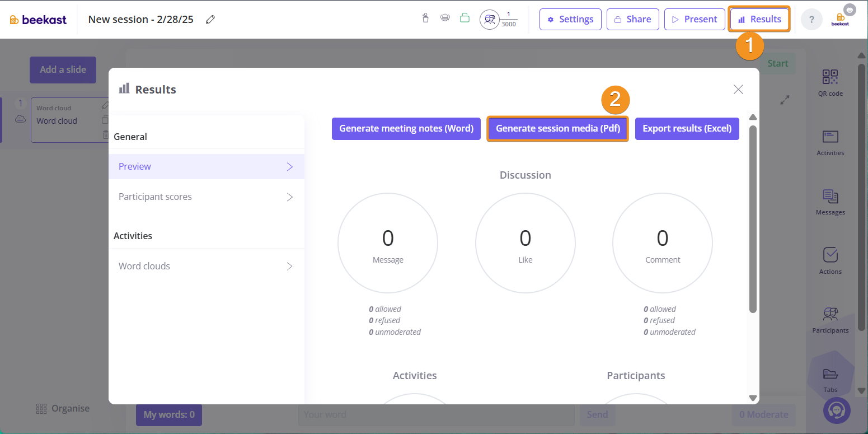Open the Actions checklist icon
The image size is (868, 434).
click(830, 255)
